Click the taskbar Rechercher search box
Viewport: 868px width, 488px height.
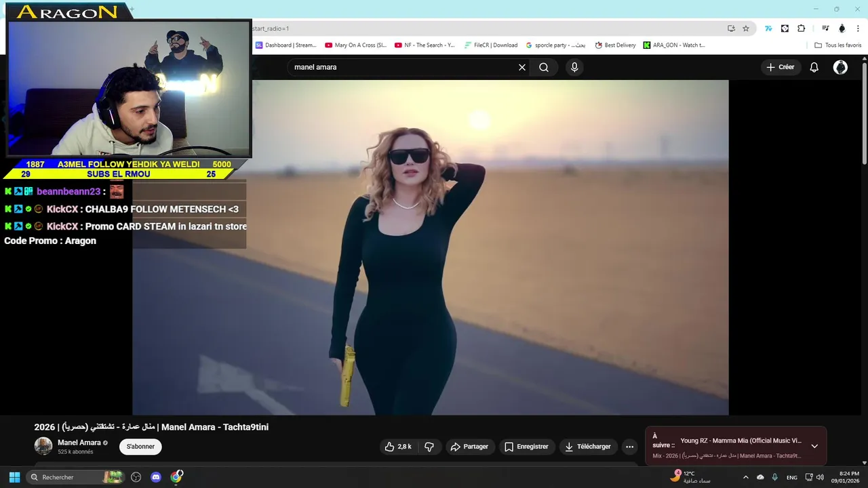(x=75, y=477)
